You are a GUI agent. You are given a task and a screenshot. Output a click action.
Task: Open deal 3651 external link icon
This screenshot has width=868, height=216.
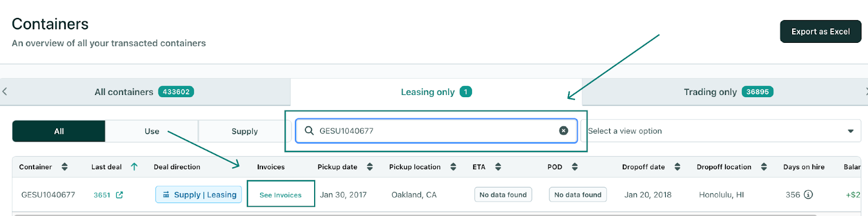[119, 195]
